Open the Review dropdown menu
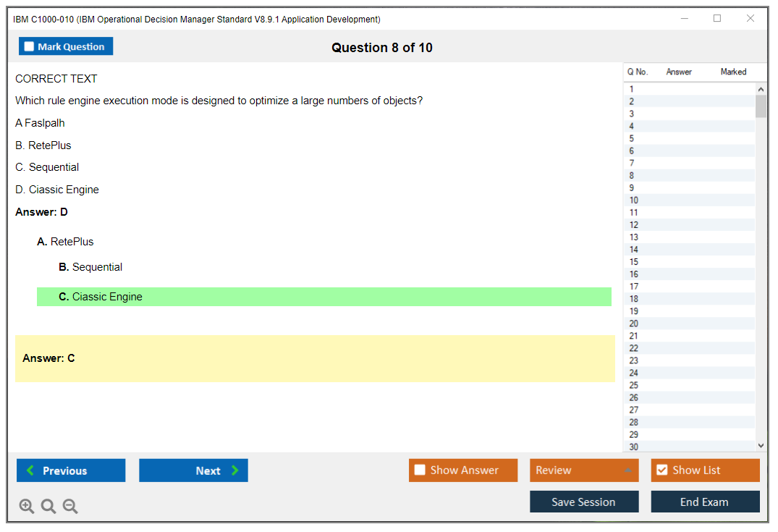 pos(583,470)
